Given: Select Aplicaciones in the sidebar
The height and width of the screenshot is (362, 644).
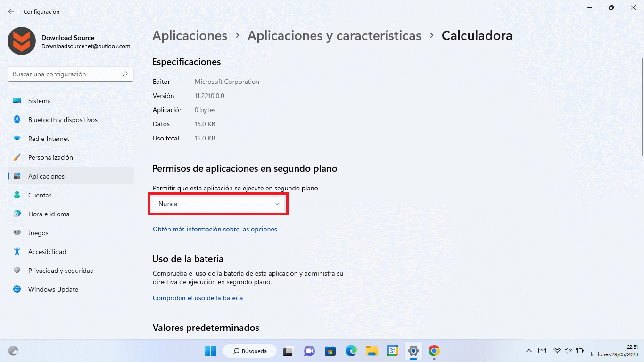Looking at the screenshot, I should 71,176.
